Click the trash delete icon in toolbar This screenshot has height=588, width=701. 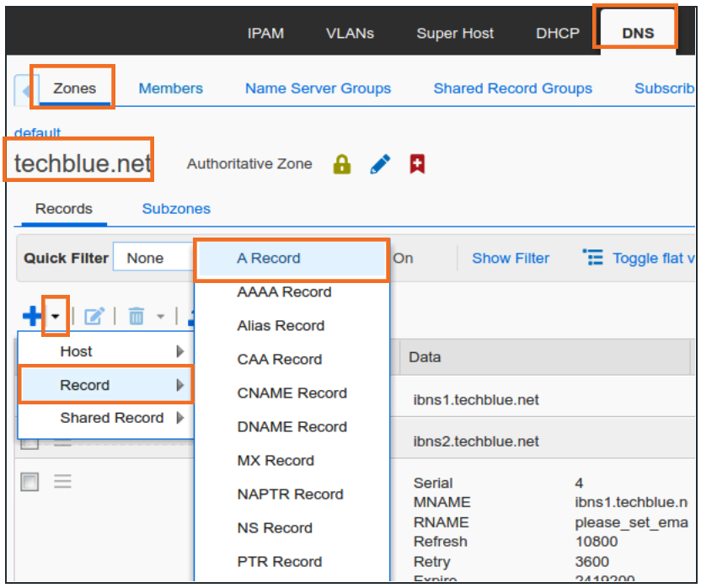pyautogui.click(x=136, y=316)
